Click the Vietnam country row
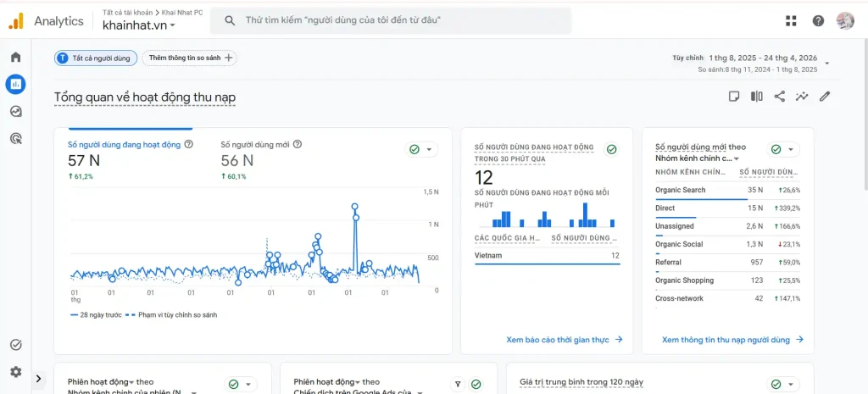Image resolution: width=868 pixels, height=394 pixels. (x=547, y=256)
